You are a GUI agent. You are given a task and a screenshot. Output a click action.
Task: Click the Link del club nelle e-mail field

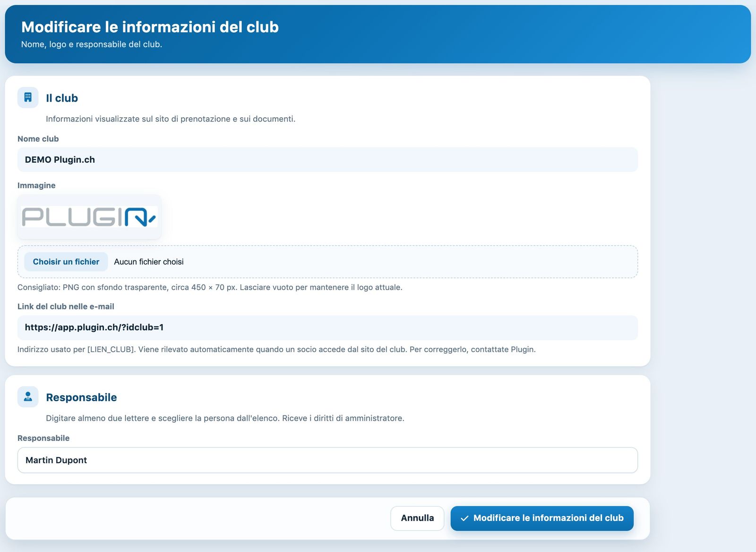pos(327,328)
